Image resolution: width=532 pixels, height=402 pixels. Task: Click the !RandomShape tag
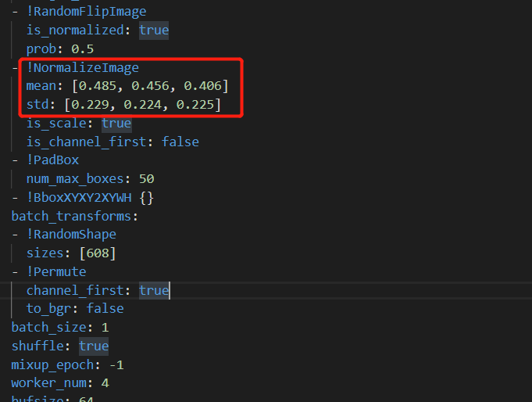[x=71, y=235]
